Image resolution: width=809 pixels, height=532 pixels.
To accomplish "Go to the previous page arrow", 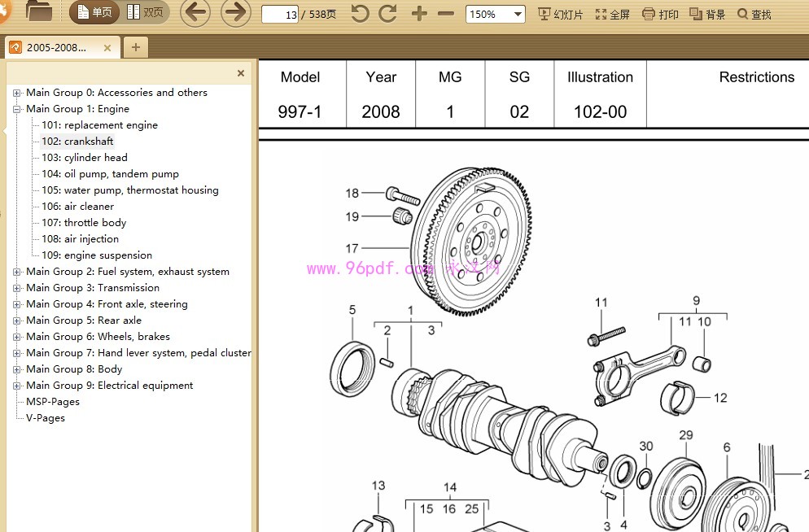I will [x=195, y=12].
